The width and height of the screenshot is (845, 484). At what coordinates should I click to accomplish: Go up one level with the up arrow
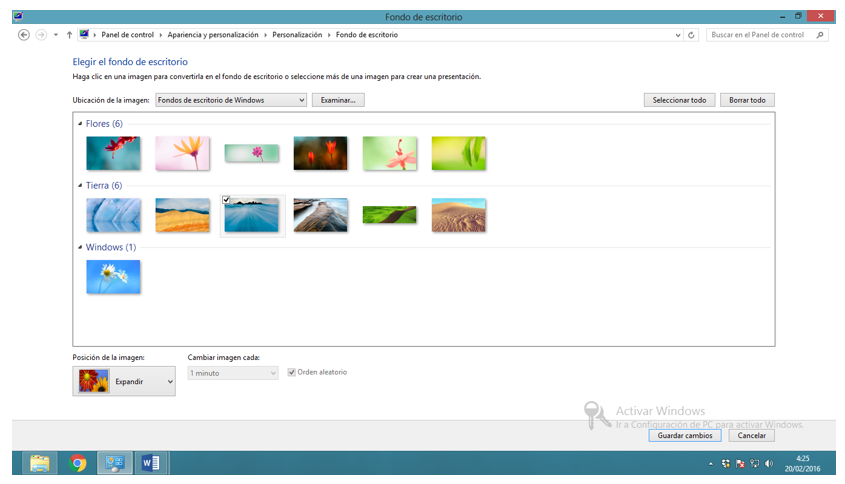(69, 35)
